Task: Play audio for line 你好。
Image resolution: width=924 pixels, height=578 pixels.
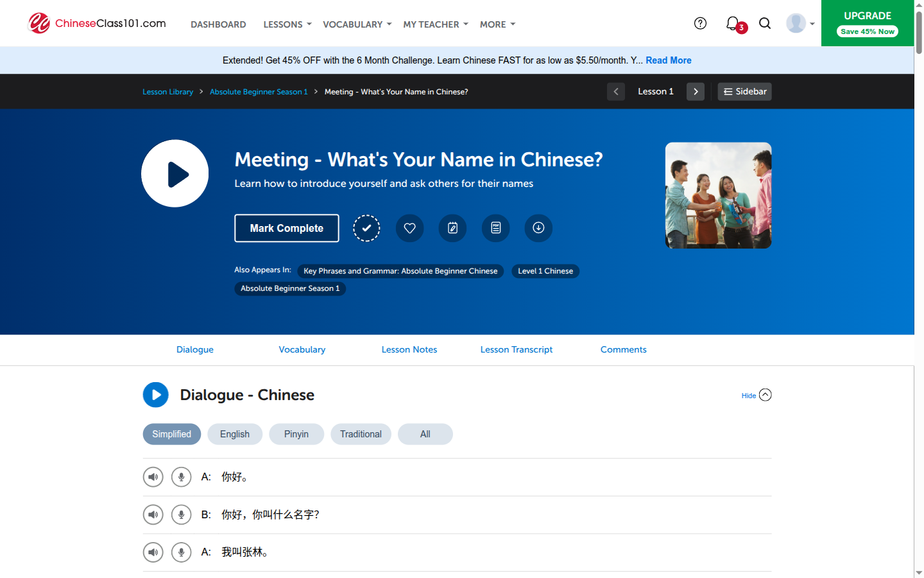Action: [153, 477]
